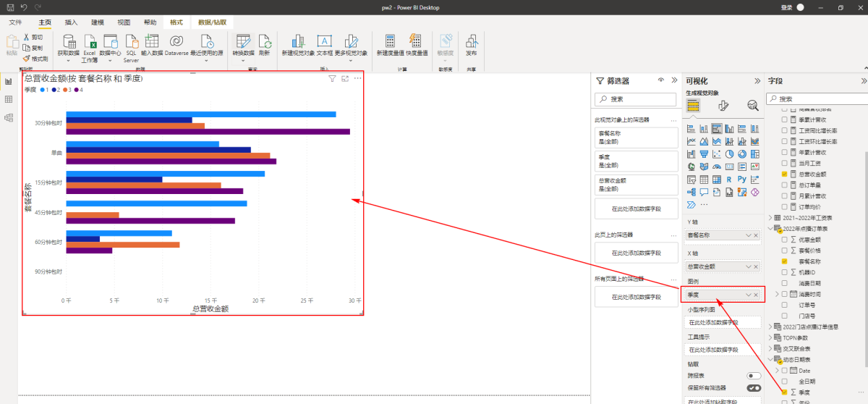Open the Dataverse connector
The image size is (868, 404).
[x=176, y=45]
